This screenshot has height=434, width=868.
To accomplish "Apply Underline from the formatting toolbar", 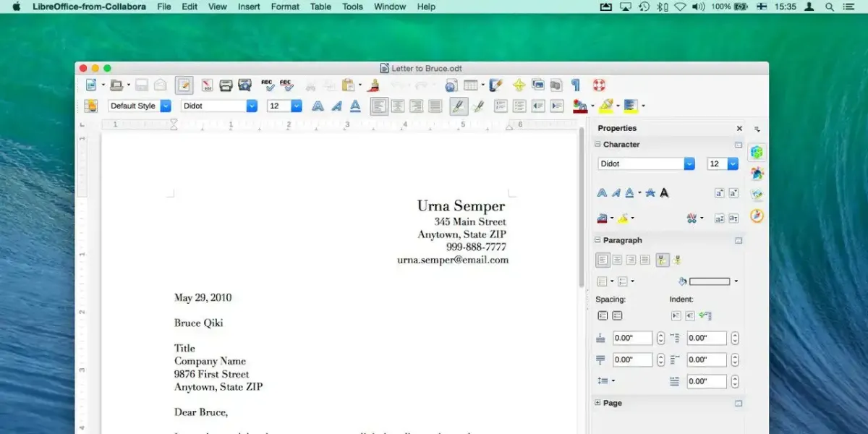I will 355,106.
